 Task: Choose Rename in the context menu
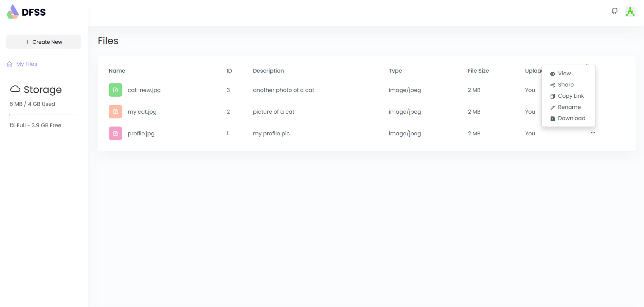click(x=569, y=107)
